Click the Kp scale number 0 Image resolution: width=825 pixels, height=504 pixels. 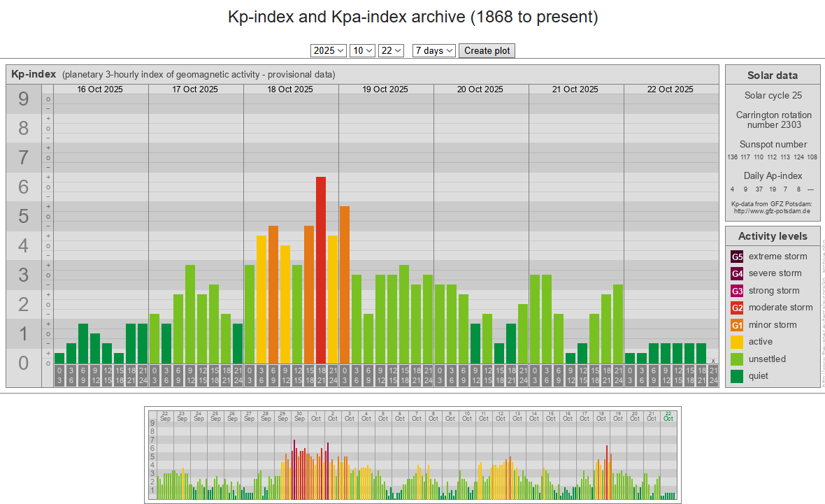tap(24, 363)
